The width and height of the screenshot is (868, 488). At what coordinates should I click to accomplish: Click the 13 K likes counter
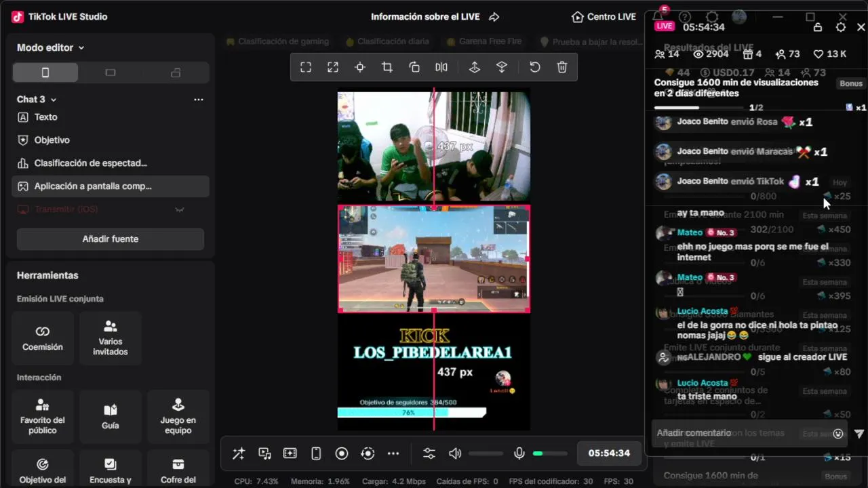coord(829,54)
